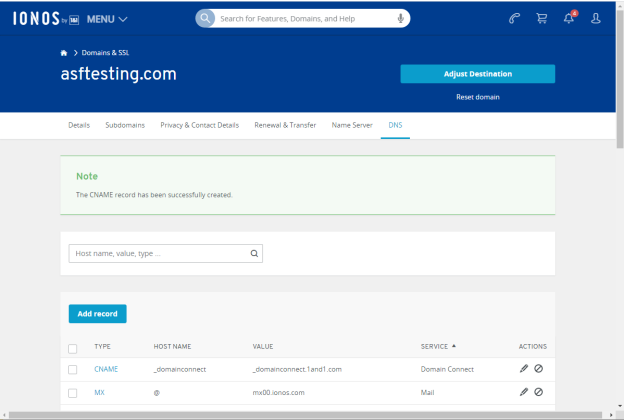Expand the MENU dropdown
This screenshot has height=420, width=624.
107,19
